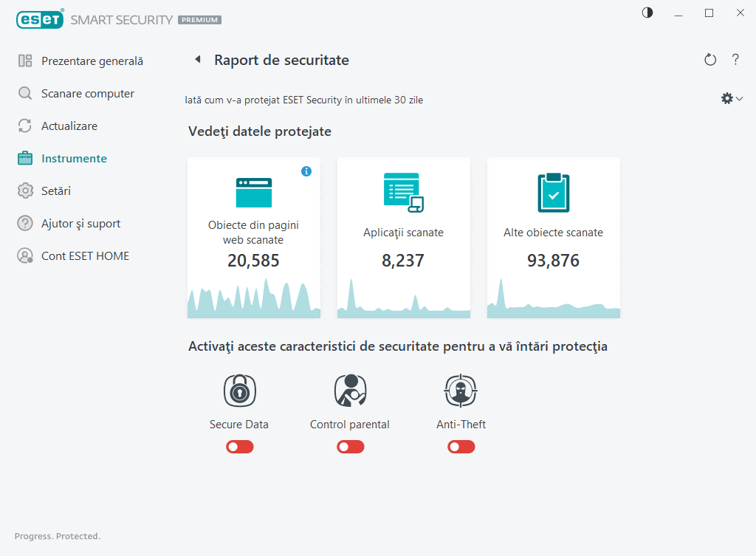Click the refresh icon in the report header
Viewport: 756px width, 556px height.
710,60
